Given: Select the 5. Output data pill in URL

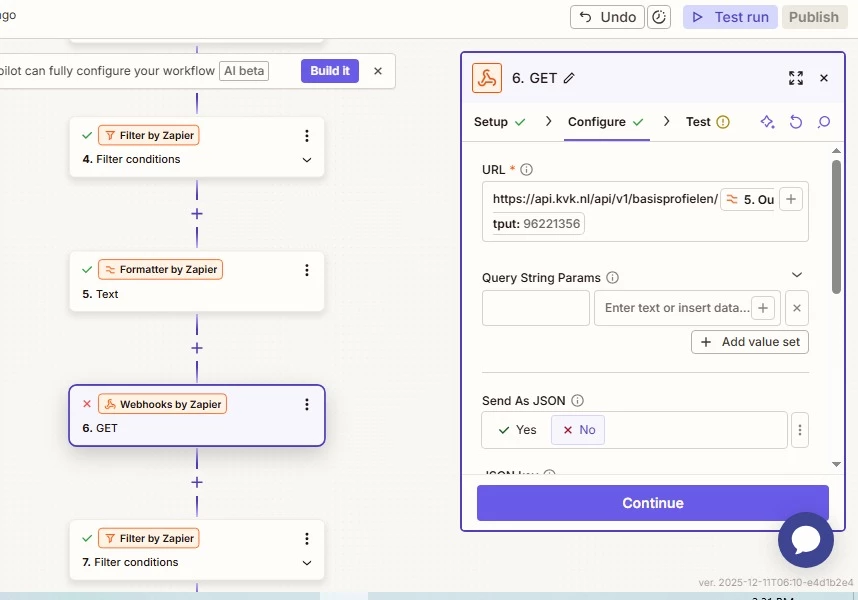Looking at the screenshot, I should [747, 200].
